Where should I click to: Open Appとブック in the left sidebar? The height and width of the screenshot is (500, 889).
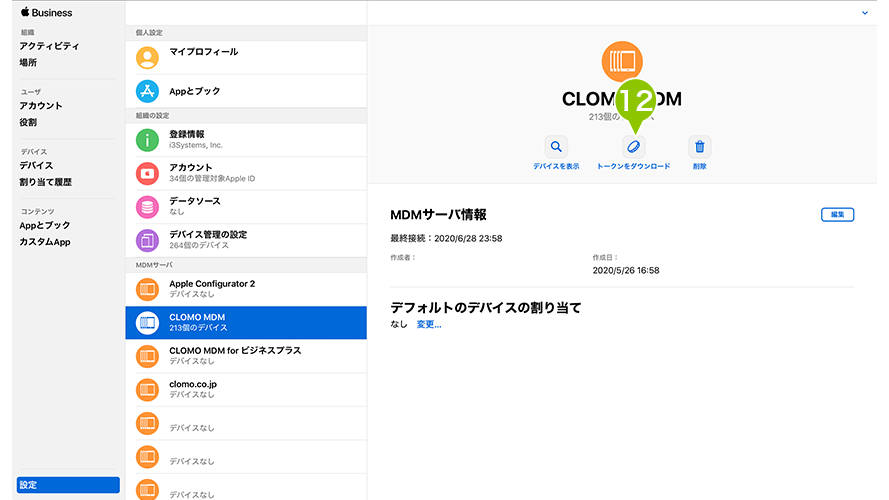click(45, 225)
